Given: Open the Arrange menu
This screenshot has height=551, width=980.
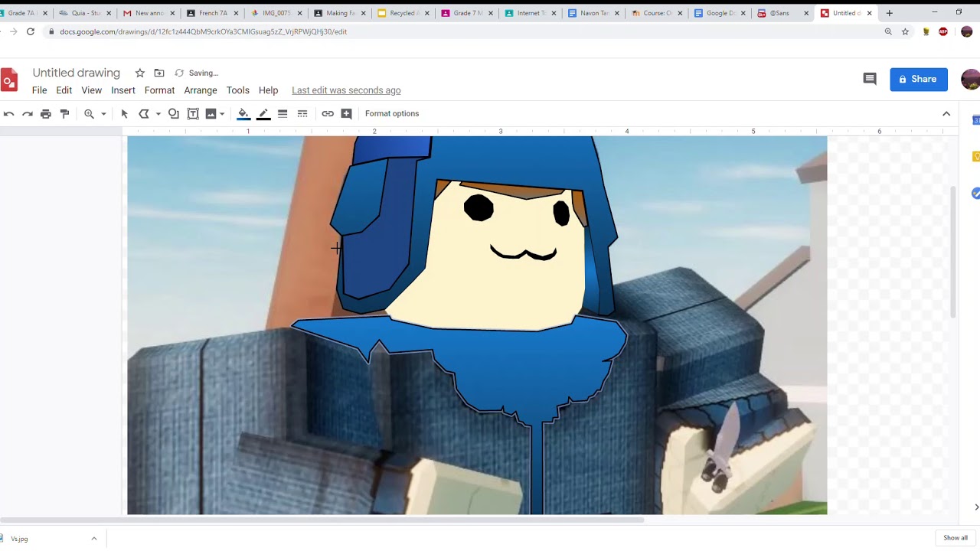Looking at the screenshot, I should tap(201, 90).
